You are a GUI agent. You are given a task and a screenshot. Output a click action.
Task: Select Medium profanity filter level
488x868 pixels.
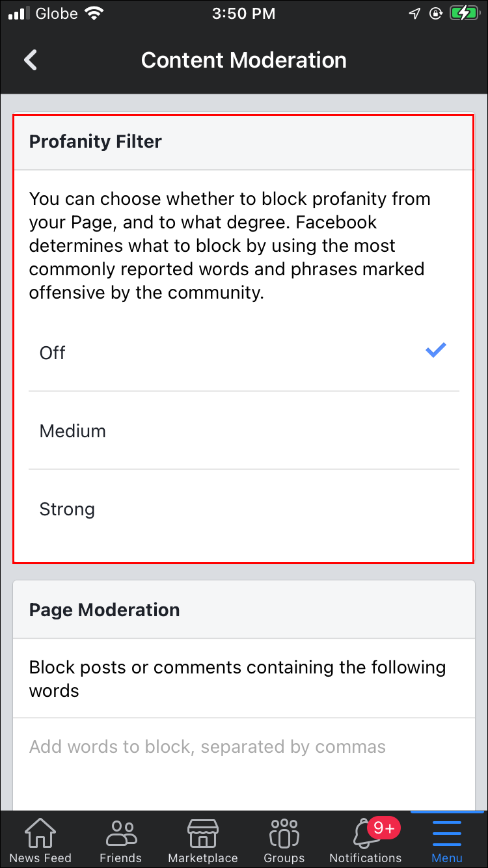[x=73, y=431]
